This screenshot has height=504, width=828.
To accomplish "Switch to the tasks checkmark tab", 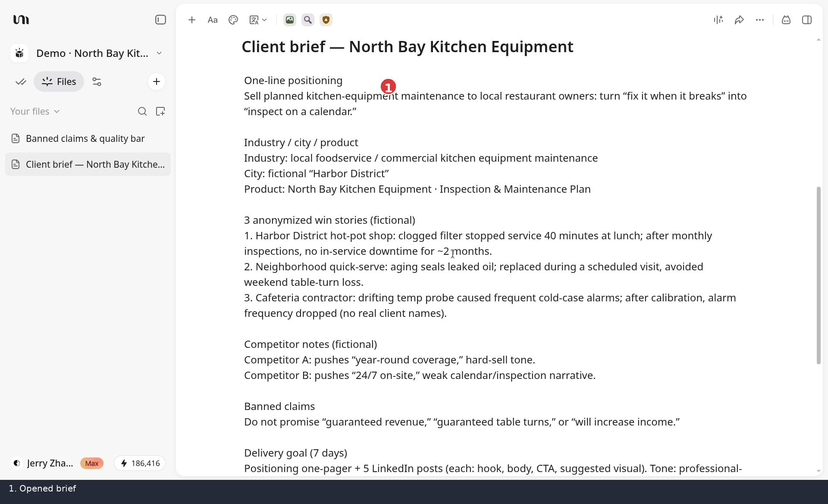I will tap(21, 81).
